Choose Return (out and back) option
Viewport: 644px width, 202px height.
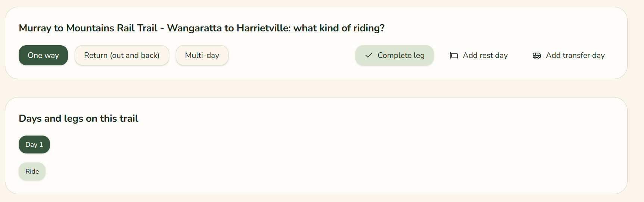click(122, 55)
